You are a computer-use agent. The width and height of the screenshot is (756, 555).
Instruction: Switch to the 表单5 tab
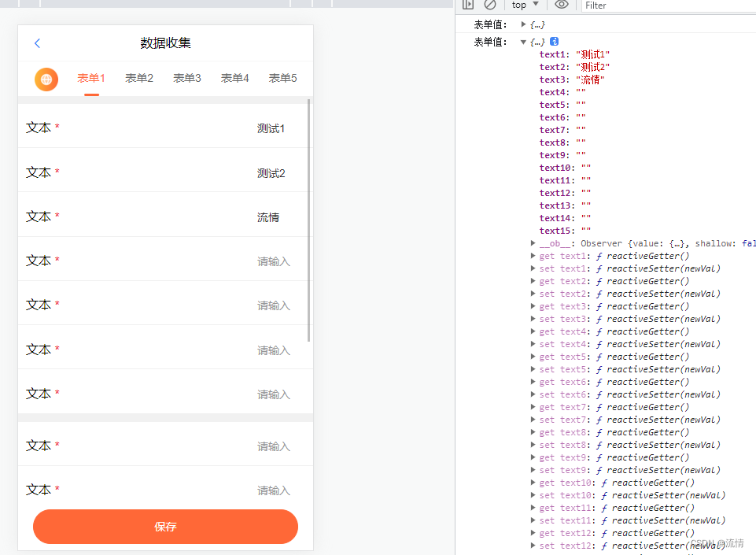pos(282,78)
